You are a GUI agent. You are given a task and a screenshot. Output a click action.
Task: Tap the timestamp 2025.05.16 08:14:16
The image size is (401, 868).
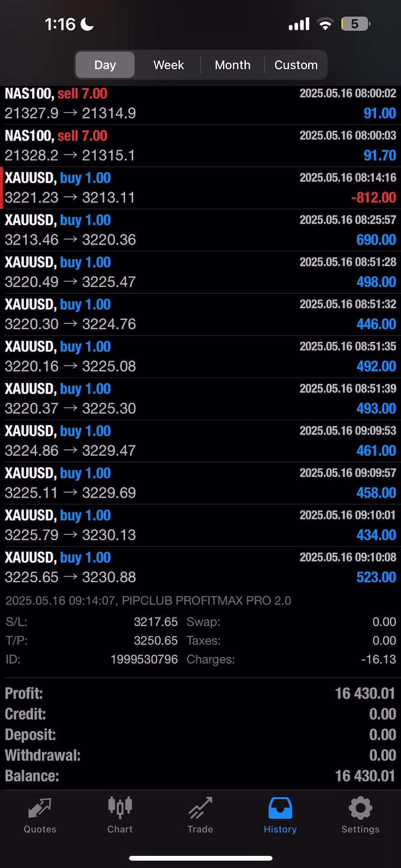(348, 178)
